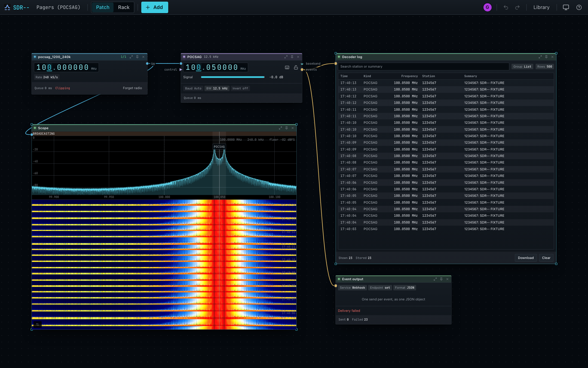Viewport: 588px width, 368px height.
Task: Open the Baud Auto selector
Action: [x=193, y=88]
